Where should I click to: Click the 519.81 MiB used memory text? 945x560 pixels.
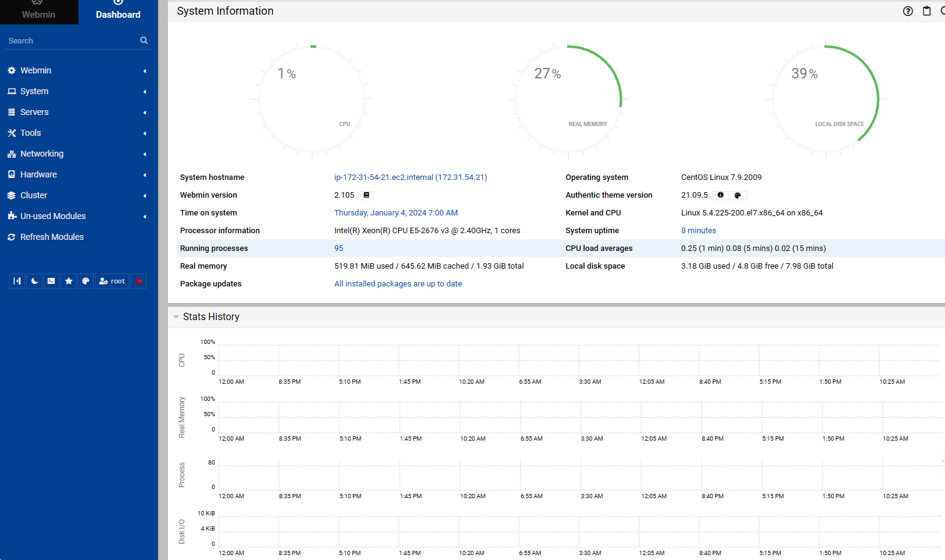(x=429, y=266)
